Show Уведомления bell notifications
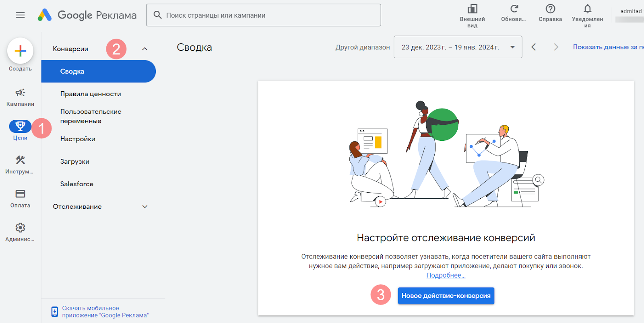Image resolution: width=644 pixels, height=323 pixels. 587,9
